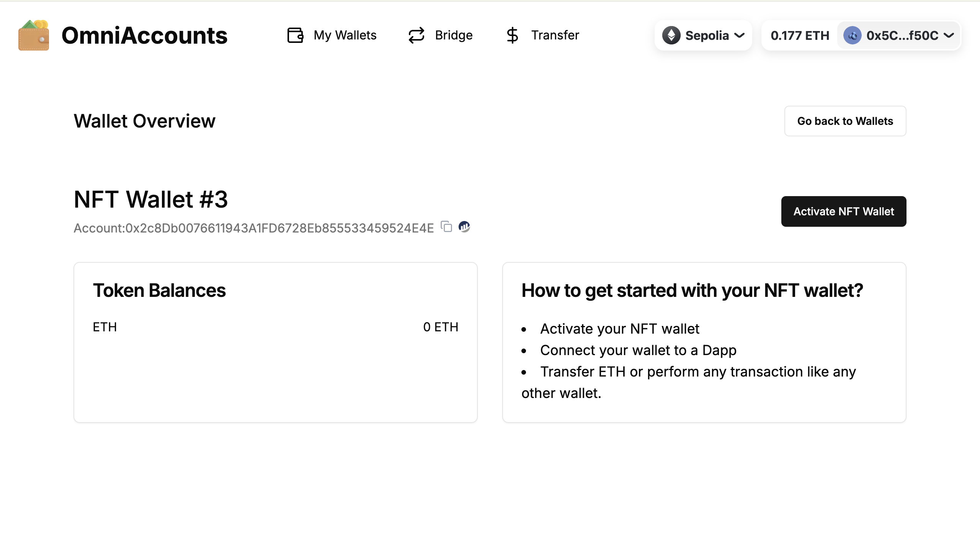This screenshot has width=980, height=547.
Task: Click the Wallet Overview heading
Action: tap(144, 121)
